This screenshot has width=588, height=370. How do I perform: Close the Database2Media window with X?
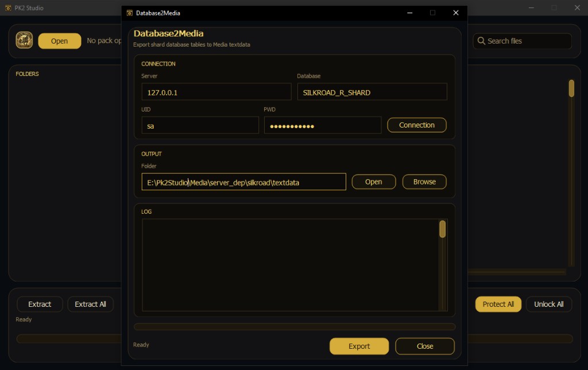pyautogui.click(x=455, y=13)
